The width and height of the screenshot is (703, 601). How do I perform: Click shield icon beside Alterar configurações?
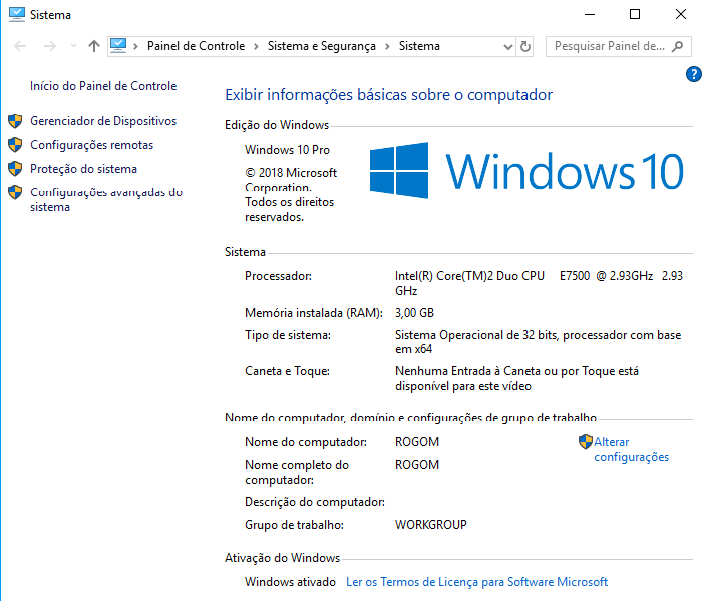(x=586, y=442)
